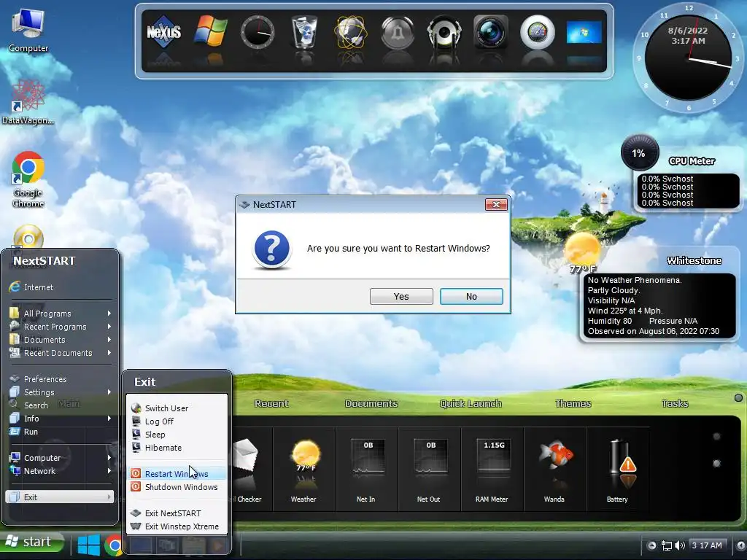Click the Windows flag icon in the dock

(x=210, y=32)
